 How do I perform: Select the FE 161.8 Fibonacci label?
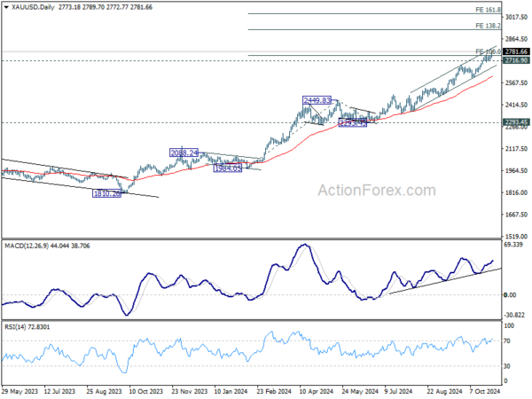pos(488,10)
